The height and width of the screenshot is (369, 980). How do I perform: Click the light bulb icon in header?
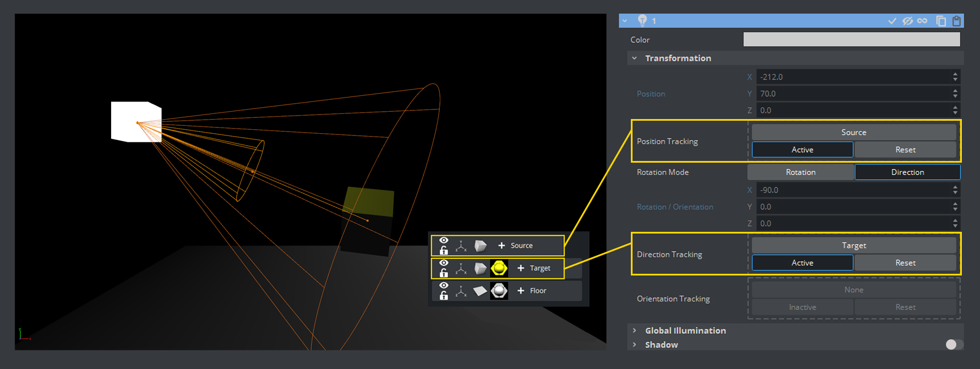642,20
